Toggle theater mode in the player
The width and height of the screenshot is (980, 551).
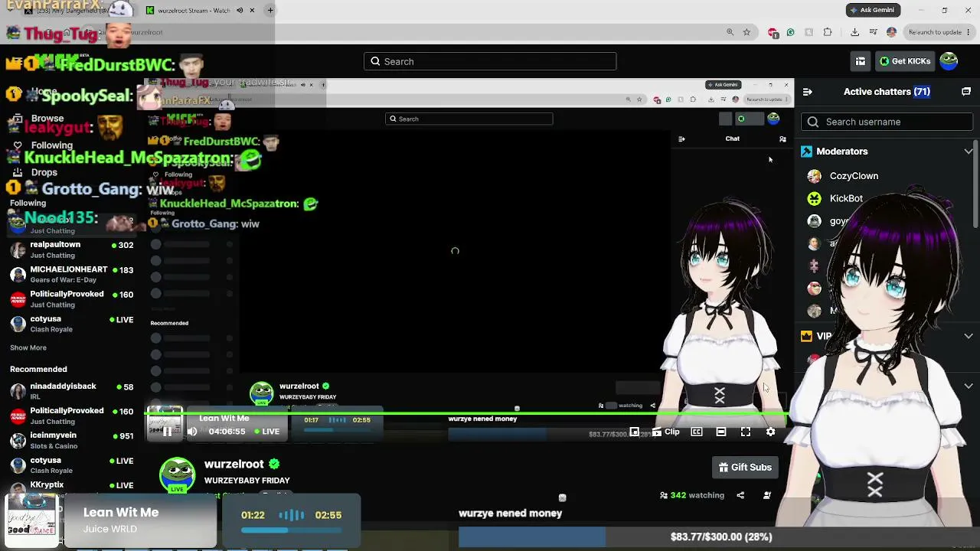[721, 432]
